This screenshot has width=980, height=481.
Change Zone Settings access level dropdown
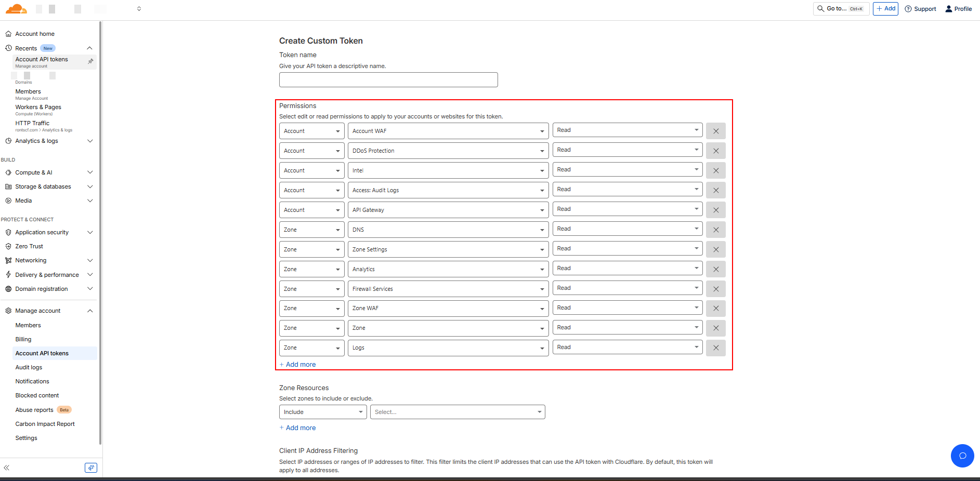[x=627, y=249]
